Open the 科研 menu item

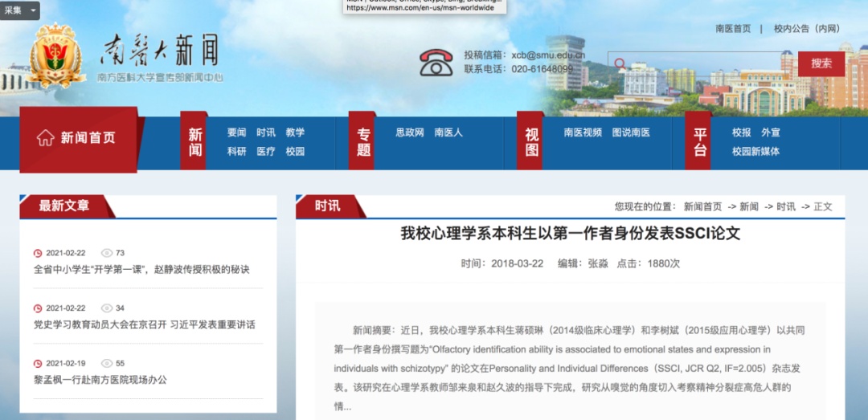click(236, 151)
